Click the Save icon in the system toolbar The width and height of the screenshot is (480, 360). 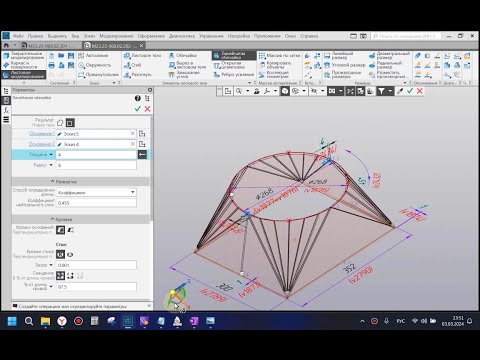(x=71, y=56)
